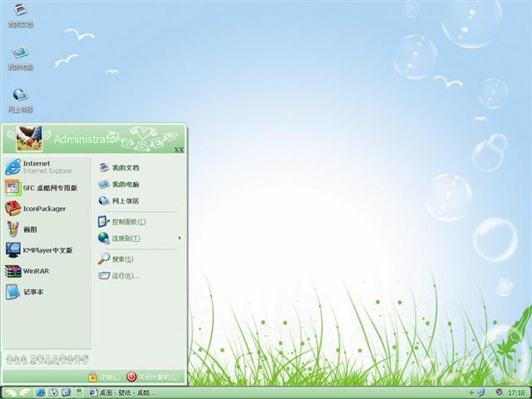This screenshot has width=532, height=399.
Task: Open IconPackager from pinned list
Action: [47, 209]
